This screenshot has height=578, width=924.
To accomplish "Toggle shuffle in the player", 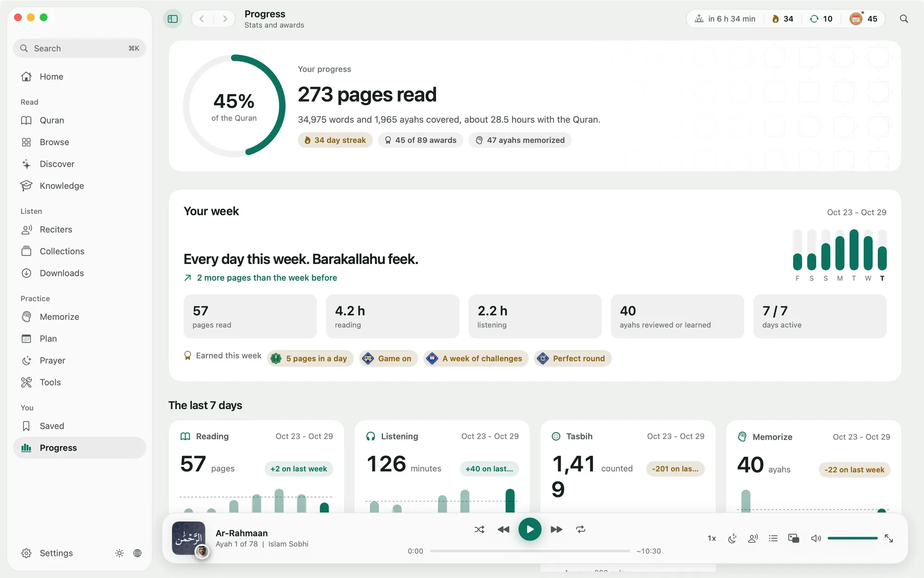I will [x=479, y=529].
